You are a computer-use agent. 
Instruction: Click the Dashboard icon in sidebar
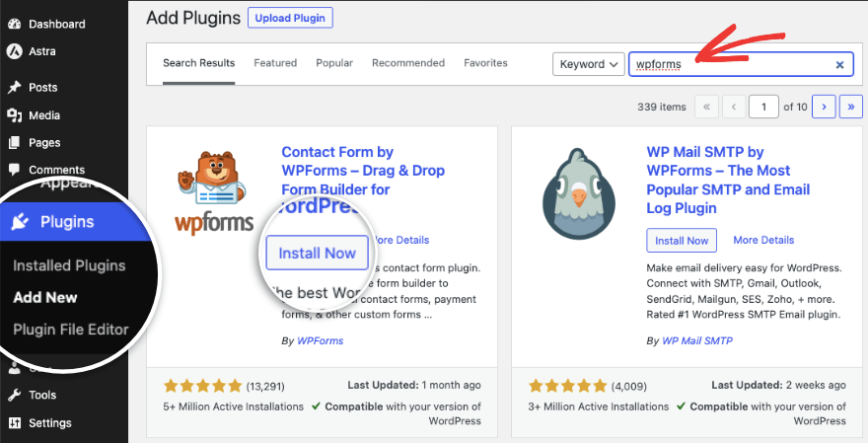(14, 24)
